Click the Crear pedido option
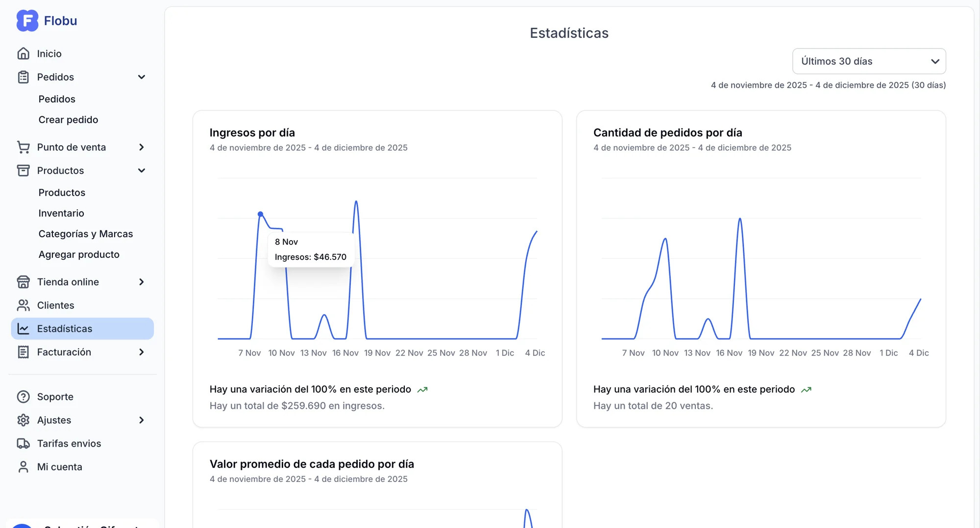This screenshot has height=528, width=980. 68,119
